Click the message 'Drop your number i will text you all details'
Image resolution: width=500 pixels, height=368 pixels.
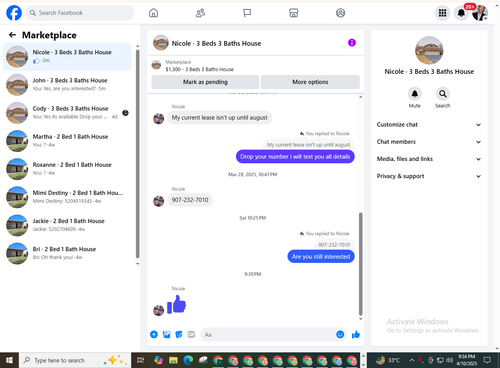(295, 157)
